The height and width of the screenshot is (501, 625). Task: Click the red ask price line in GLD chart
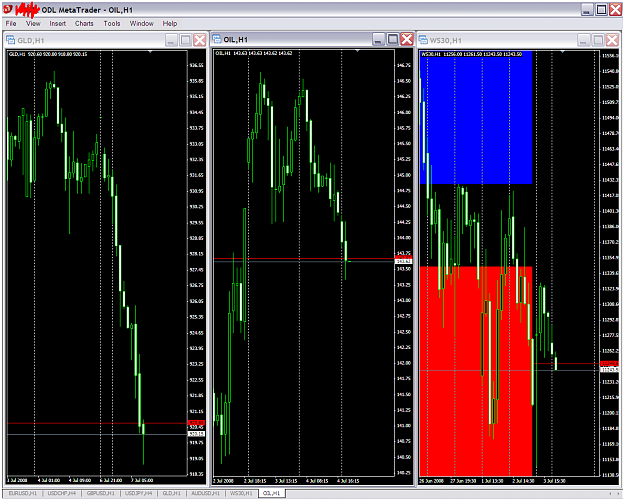(97, 423)
